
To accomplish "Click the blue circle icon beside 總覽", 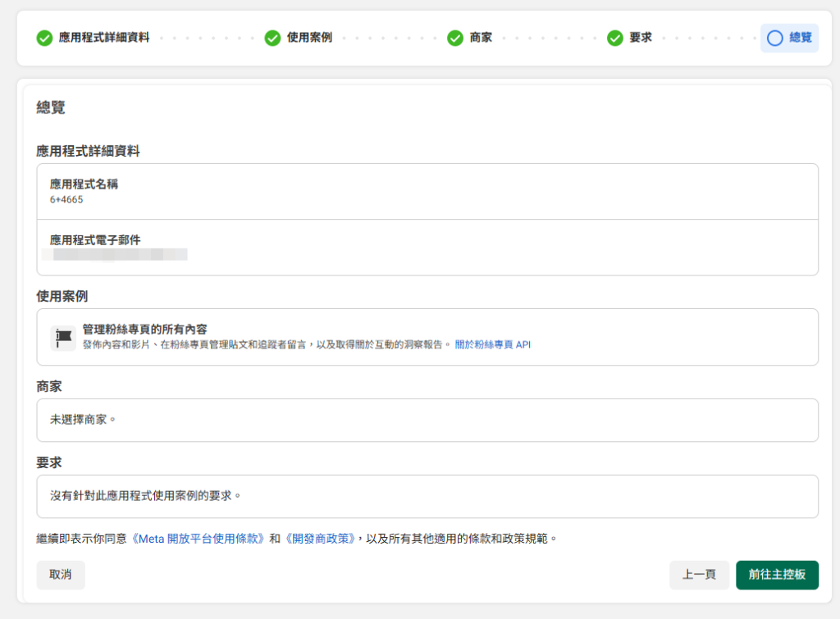I will (774, 39).
